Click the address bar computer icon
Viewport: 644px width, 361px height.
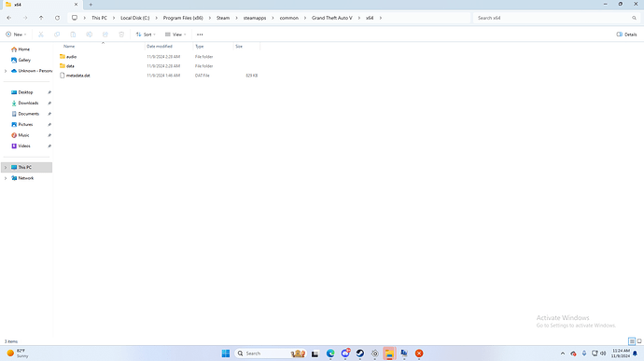click(75, 18)
